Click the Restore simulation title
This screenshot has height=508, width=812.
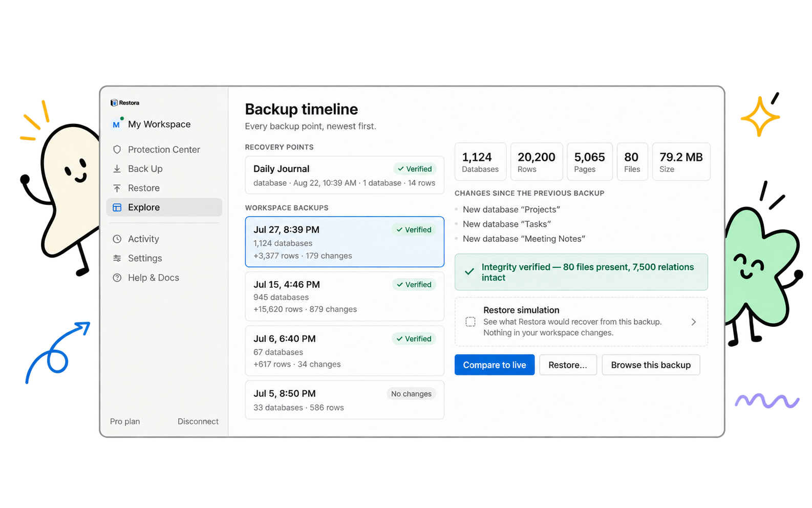[521, 310]
